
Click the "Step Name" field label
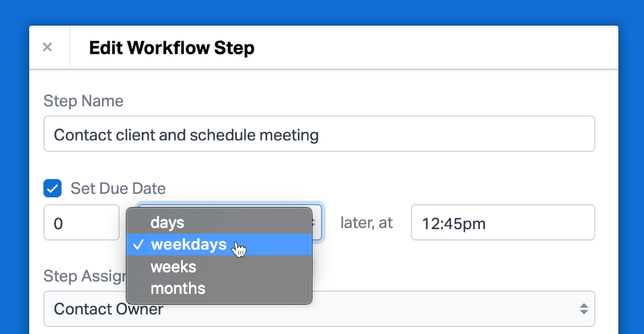coord(83,101)
